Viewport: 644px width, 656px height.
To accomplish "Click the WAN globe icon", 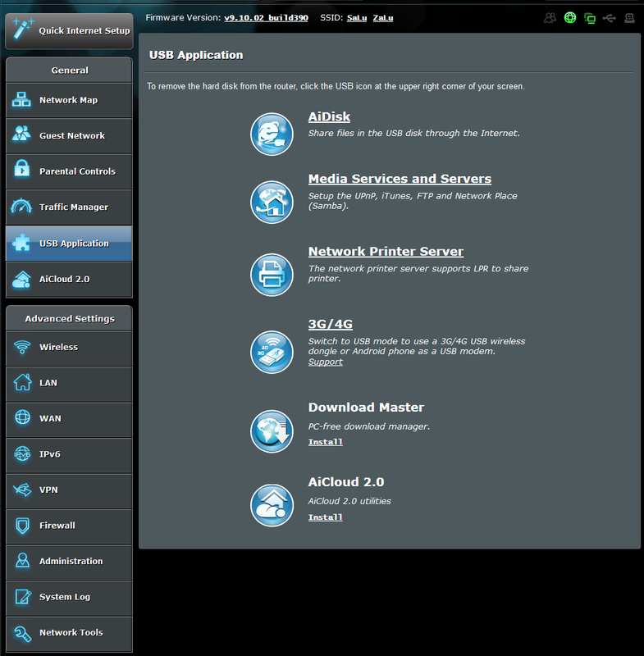I will [23, 417].
